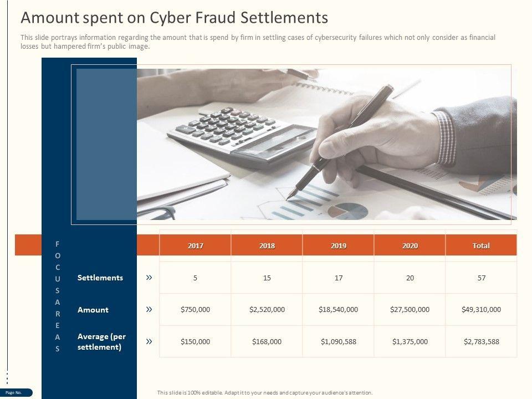Select the Total column header

(x=481, y=245)
